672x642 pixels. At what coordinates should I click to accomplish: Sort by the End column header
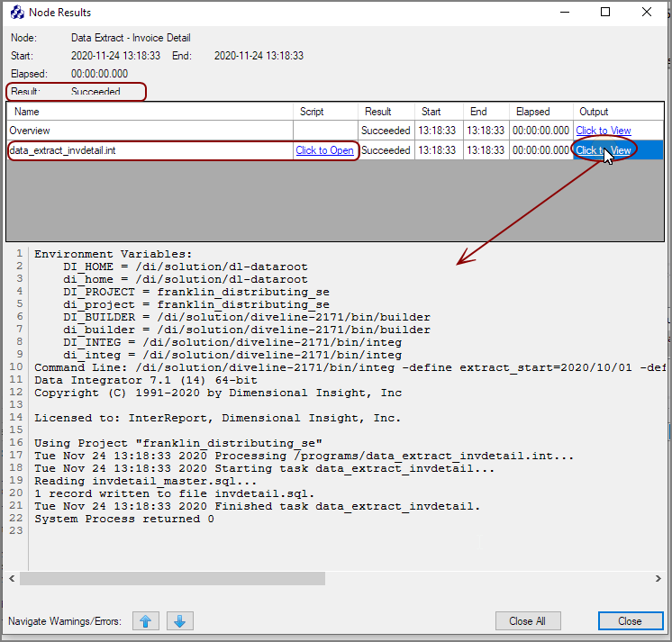point(486,112)
